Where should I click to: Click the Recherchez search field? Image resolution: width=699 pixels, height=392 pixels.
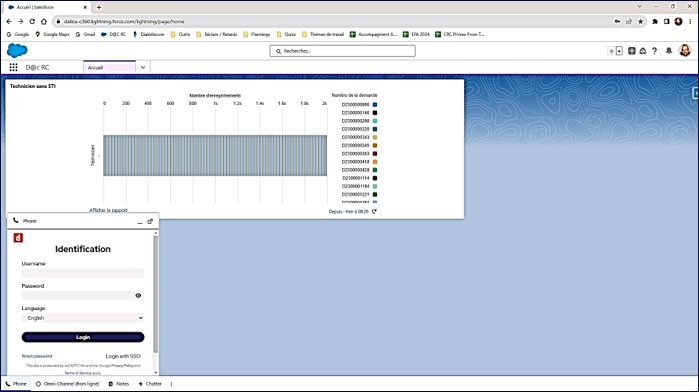coord(342,51)
